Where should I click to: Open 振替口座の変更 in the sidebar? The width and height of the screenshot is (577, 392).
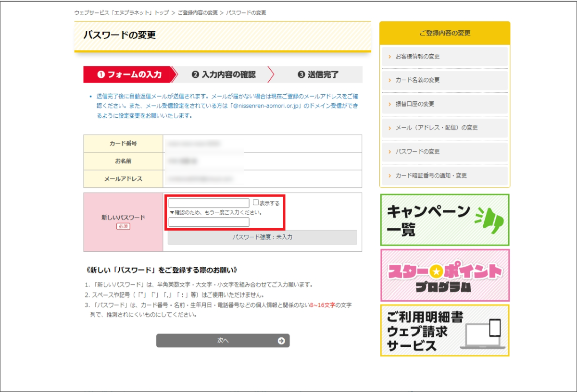click(x=445, y=104)
